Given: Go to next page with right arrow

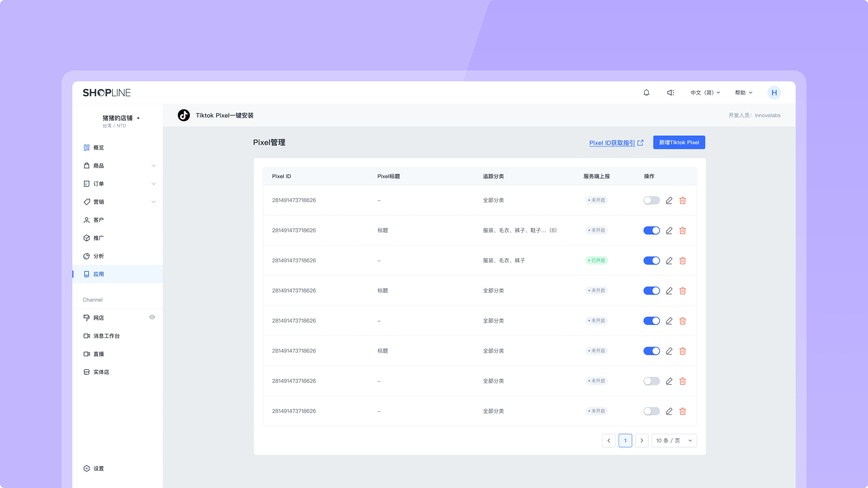Looking at the screenshot, I should coord(642,441).
